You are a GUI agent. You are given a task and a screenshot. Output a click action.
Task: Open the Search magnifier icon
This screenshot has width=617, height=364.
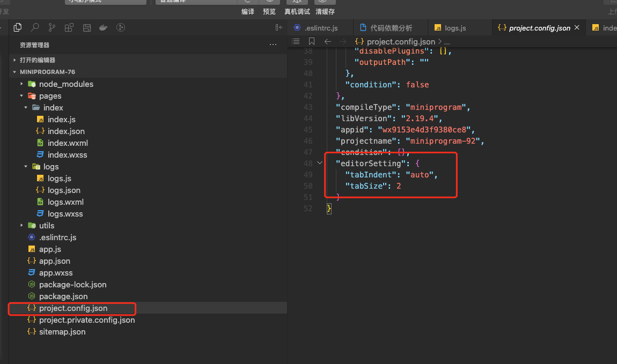[35, 27]
